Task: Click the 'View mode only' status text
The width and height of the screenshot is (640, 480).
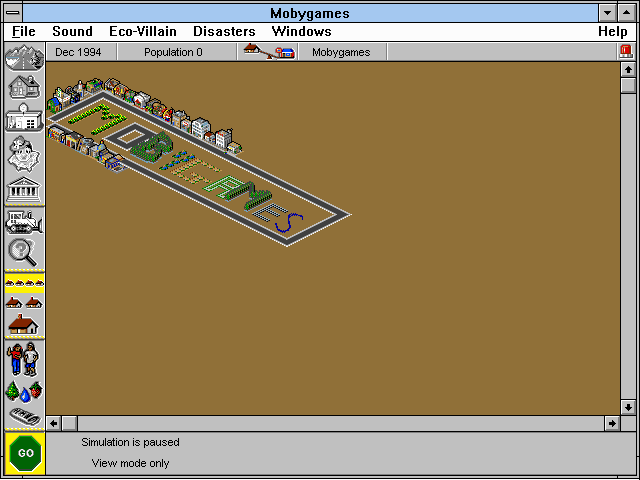Action: click(x=130, y=463)
